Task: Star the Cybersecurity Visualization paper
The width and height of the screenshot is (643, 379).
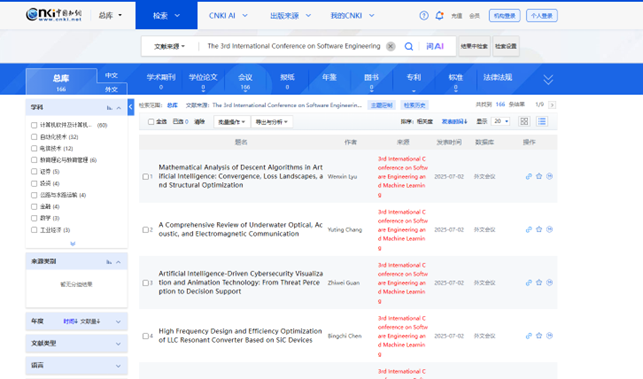Action: (x=539, y=282)
